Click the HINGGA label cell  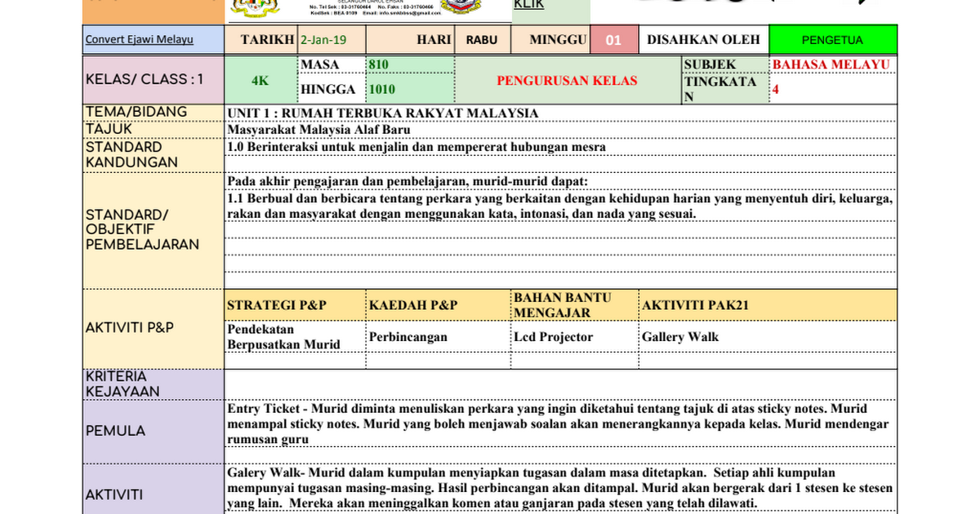click(x=332, y=88)
